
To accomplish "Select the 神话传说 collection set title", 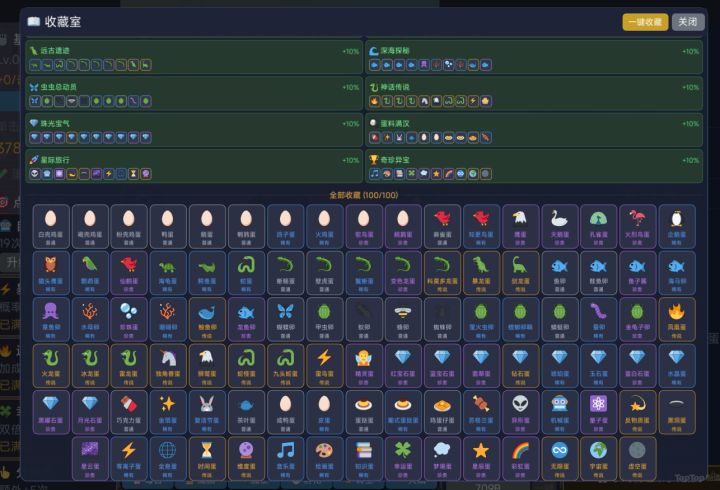I will click(x=395, y=87).
